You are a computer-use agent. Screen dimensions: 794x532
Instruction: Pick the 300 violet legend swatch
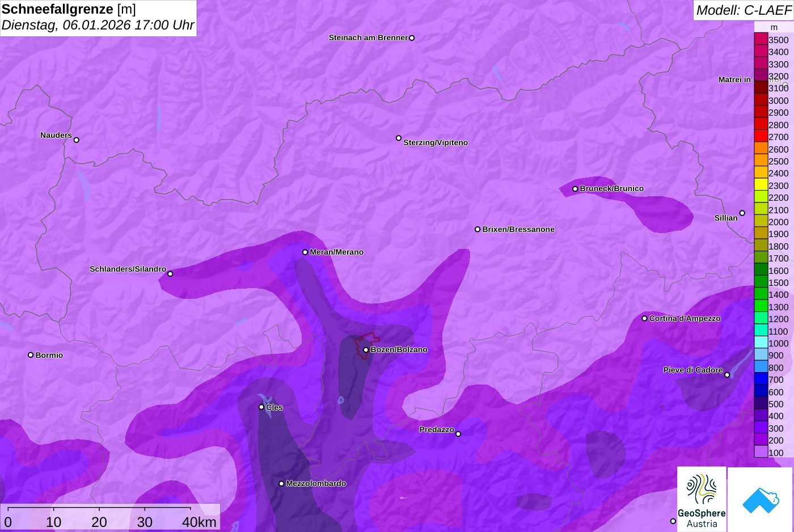pos(761,428)
